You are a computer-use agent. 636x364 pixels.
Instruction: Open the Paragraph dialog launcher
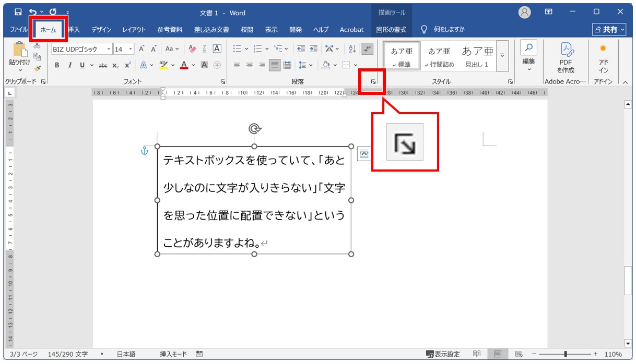pos(373,81)
